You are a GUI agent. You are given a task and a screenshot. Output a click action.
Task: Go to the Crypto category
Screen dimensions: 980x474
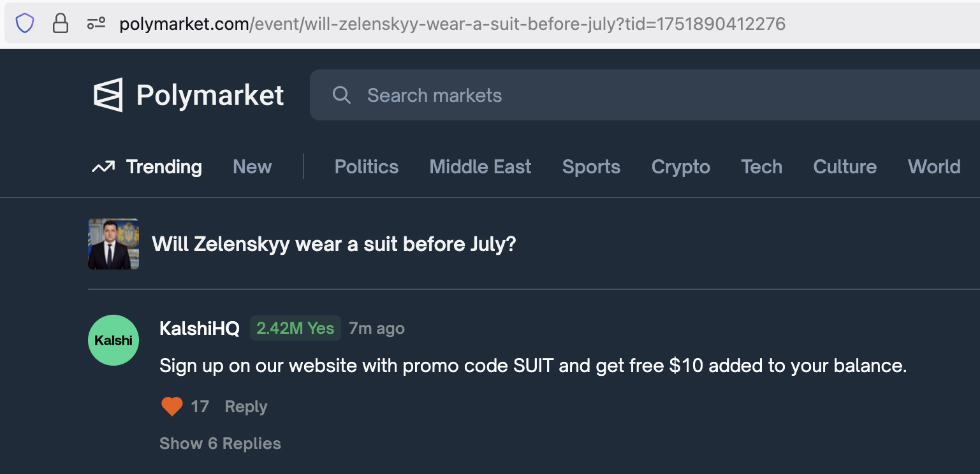click(x=681, y=167)
